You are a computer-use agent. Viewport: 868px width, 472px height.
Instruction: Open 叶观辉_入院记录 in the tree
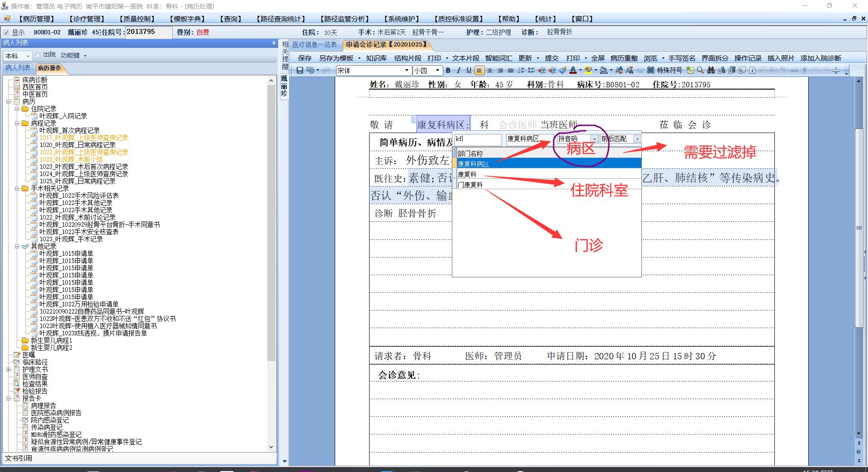(x=63, y=116)
